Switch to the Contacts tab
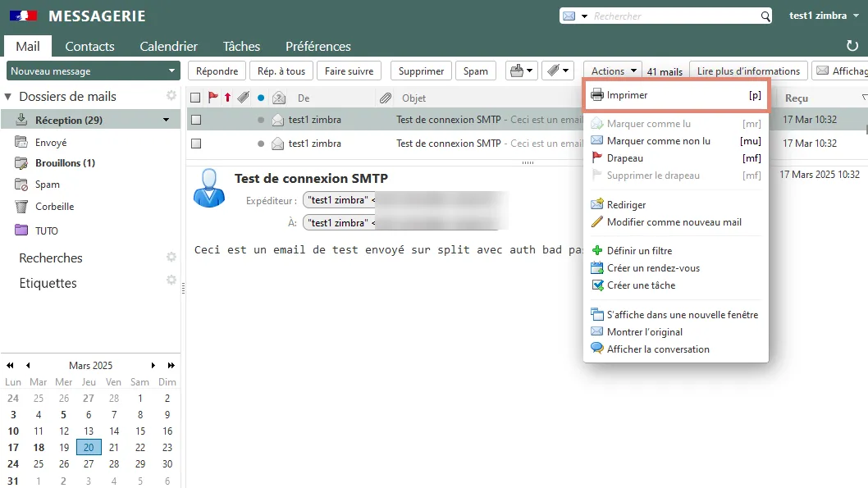 89,47
